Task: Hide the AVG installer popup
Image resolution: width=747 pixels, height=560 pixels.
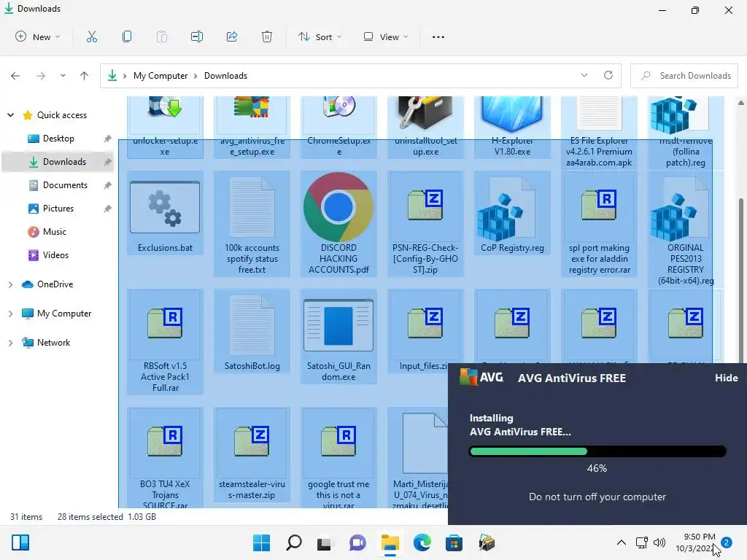Action: 726,378
